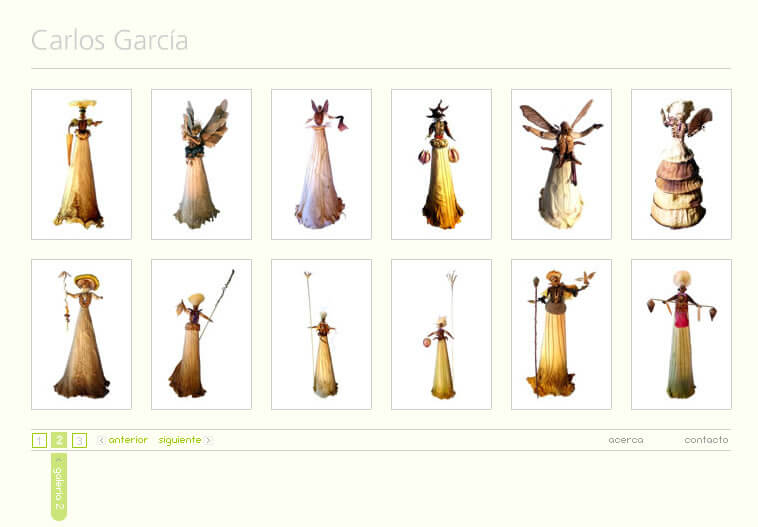Open the 'contacto' page
The image size is (758, 527).
pyautogui.click(x=706, y=440)
